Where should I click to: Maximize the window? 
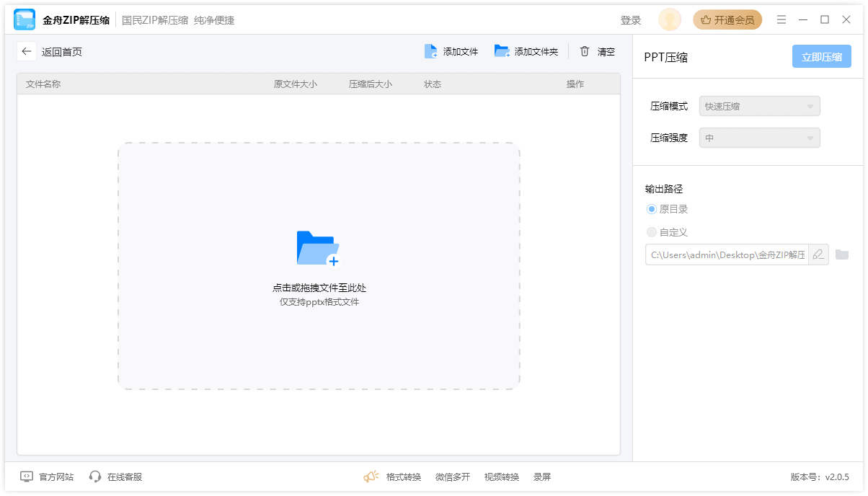click(x=825, y=20)
